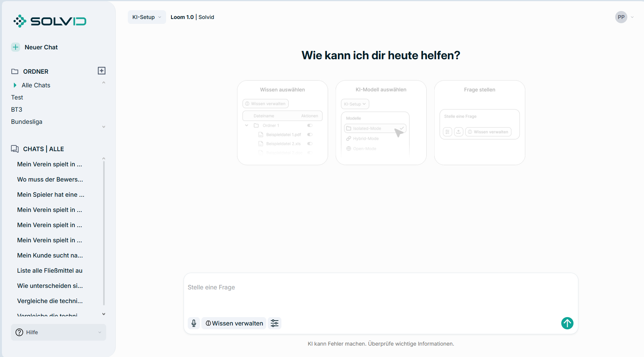Click the question mark icon next to Hilfe

pyautogui.click(x=19, y=332)
